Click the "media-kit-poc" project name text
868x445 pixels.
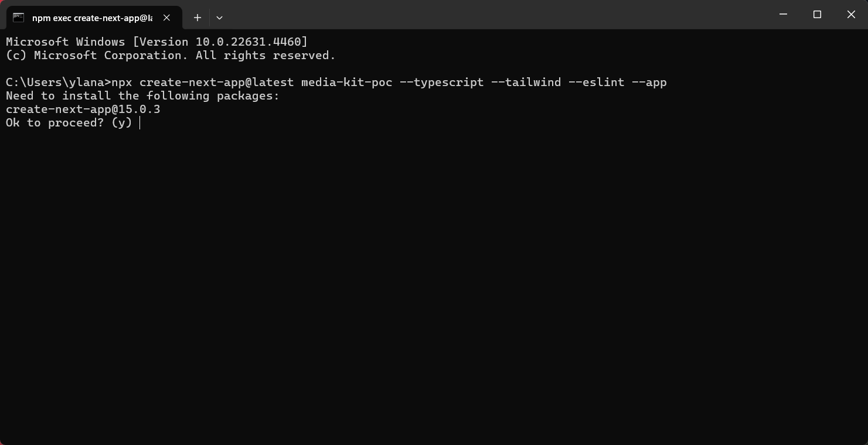pyautogui.click(x=347, y=83)
